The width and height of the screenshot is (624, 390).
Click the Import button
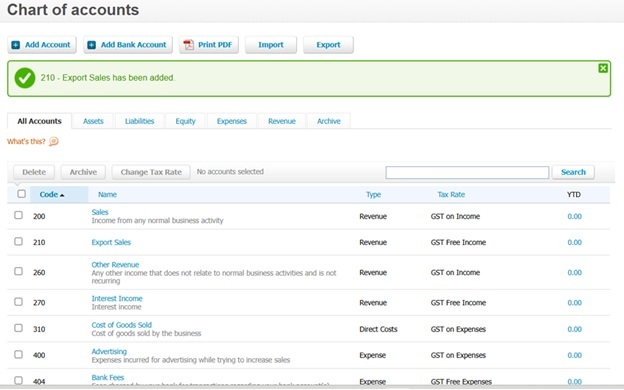(271, 45)
